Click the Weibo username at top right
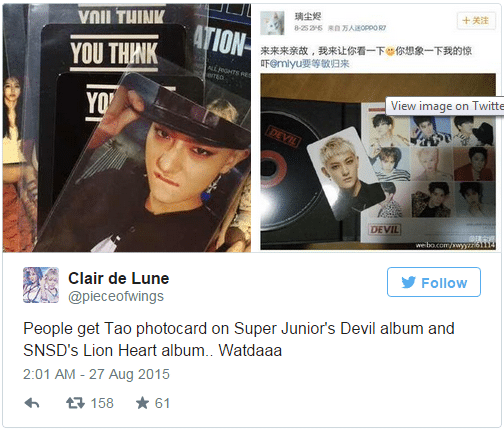The image size is (504, 431). tap(308, 16)
